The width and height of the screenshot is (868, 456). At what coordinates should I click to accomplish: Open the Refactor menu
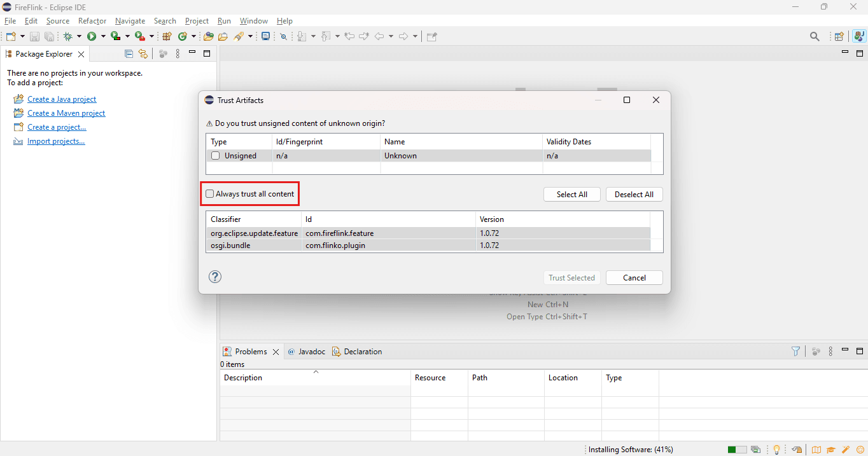[92, 21]
